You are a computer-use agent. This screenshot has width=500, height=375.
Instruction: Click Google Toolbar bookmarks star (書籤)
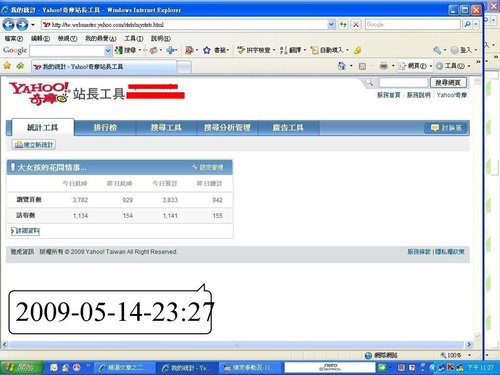coord(216,50)
